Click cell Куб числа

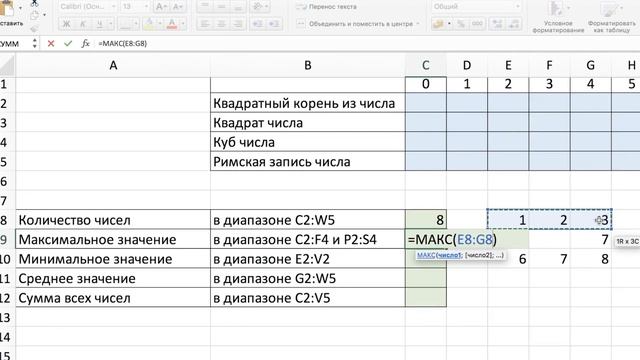click(308, 142)
